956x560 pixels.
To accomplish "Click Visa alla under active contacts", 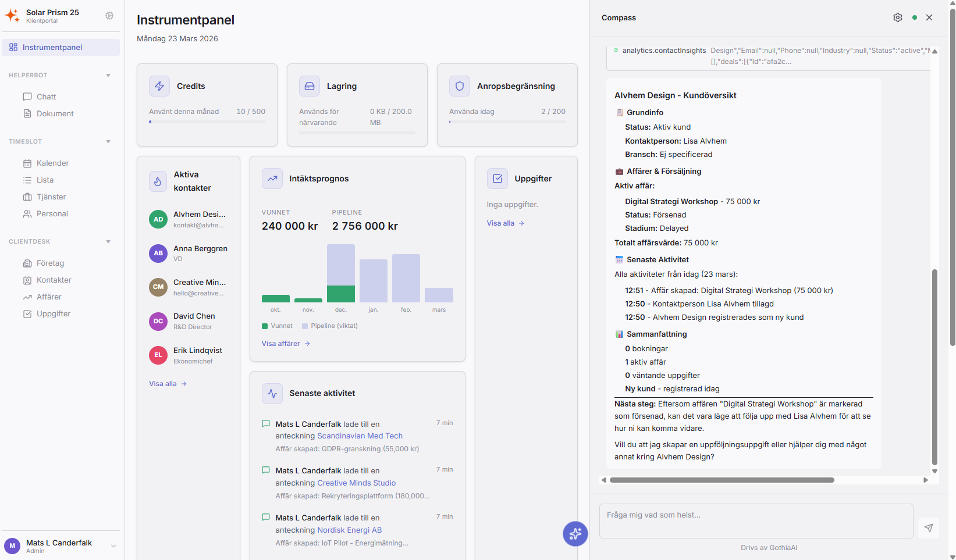I will pyautogui.click(x=167, y=383).
